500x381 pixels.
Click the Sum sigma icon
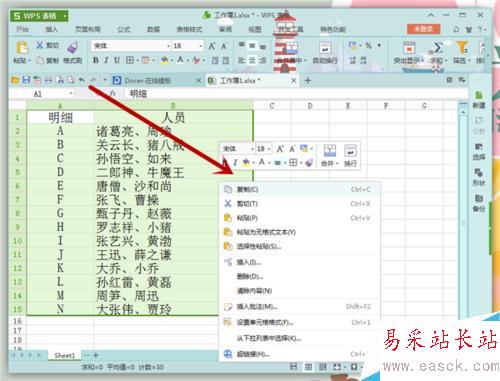(438, 48)
